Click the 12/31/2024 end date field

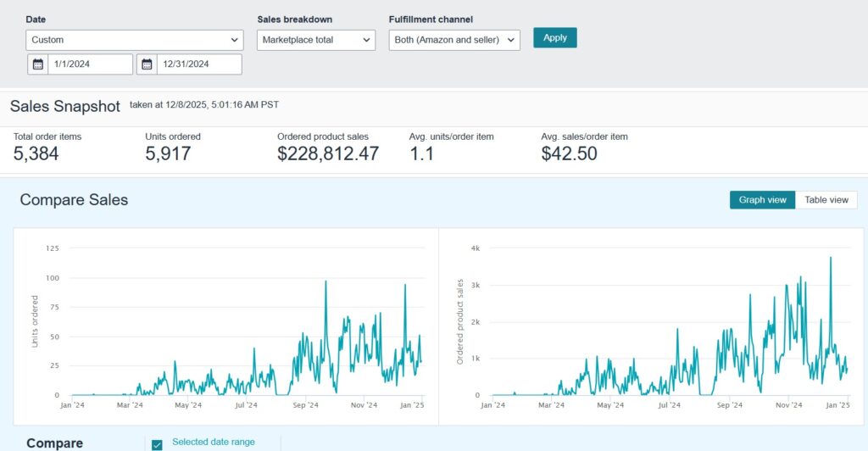198,64
